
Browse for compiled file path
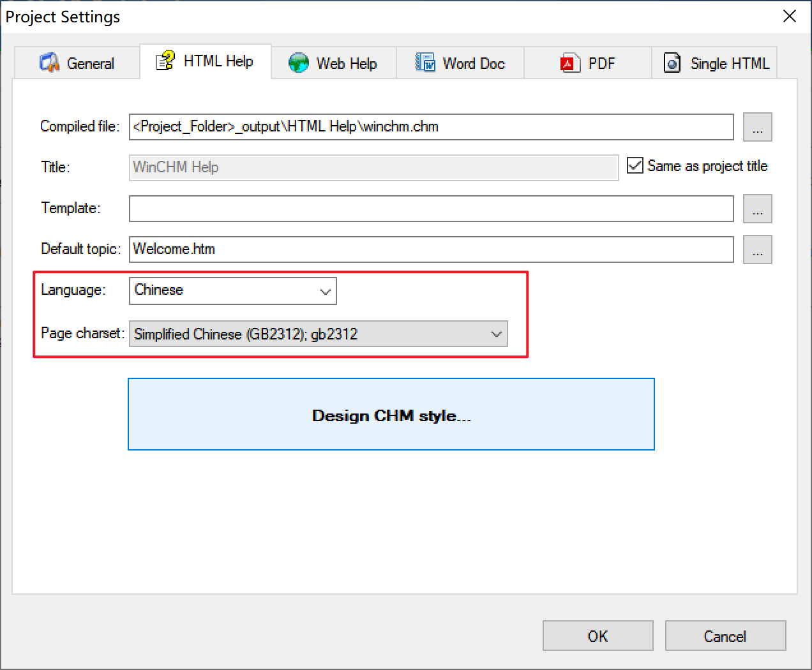coord(757,127)
